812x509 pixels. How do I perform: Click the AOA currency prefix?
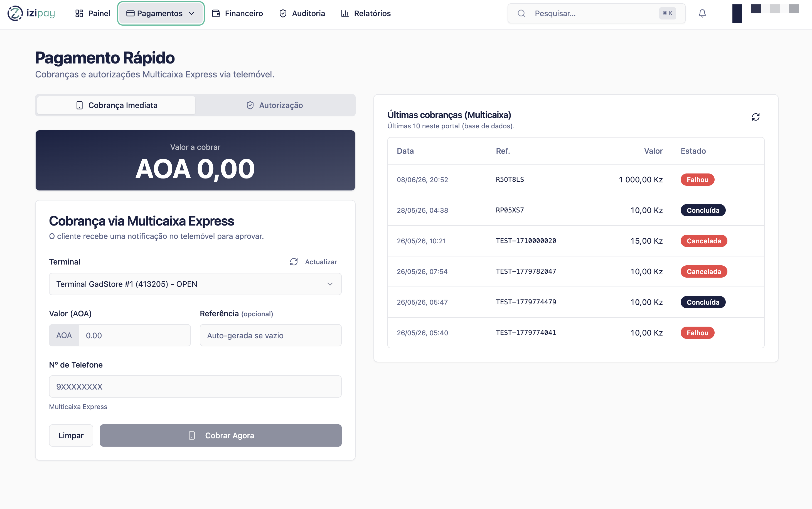(x=64, y=335)
